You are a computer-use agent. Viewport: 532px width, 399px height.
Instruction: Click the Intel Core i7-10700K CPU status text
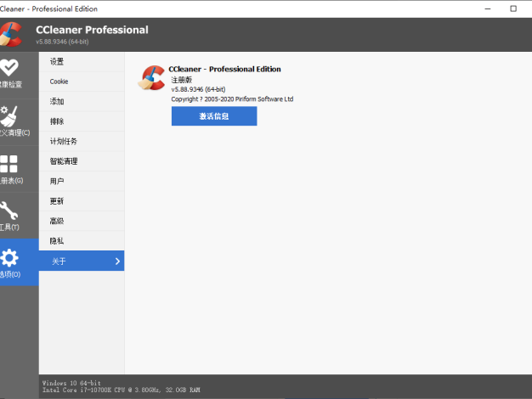[122, 391]
